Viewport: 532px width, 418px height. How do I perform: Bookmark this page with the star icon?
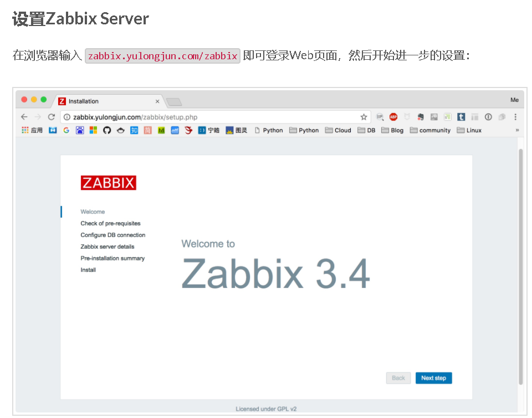click(x=364, y=117)
